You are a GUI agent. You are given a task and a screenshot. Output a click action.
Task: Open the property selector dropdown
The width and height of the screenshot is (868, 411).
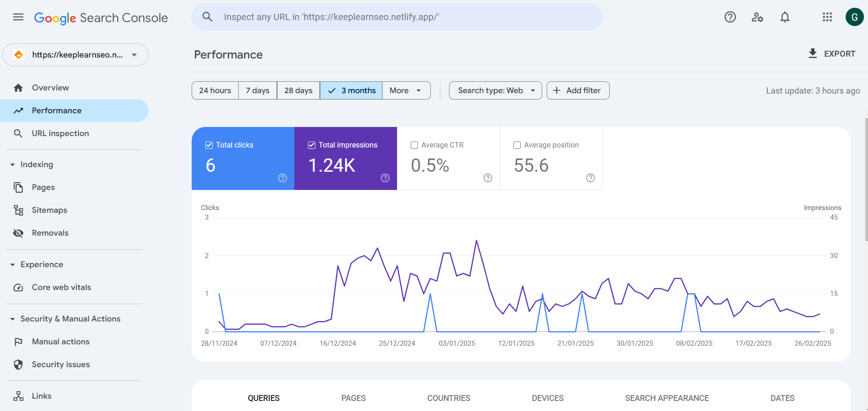tap(75, 55)
